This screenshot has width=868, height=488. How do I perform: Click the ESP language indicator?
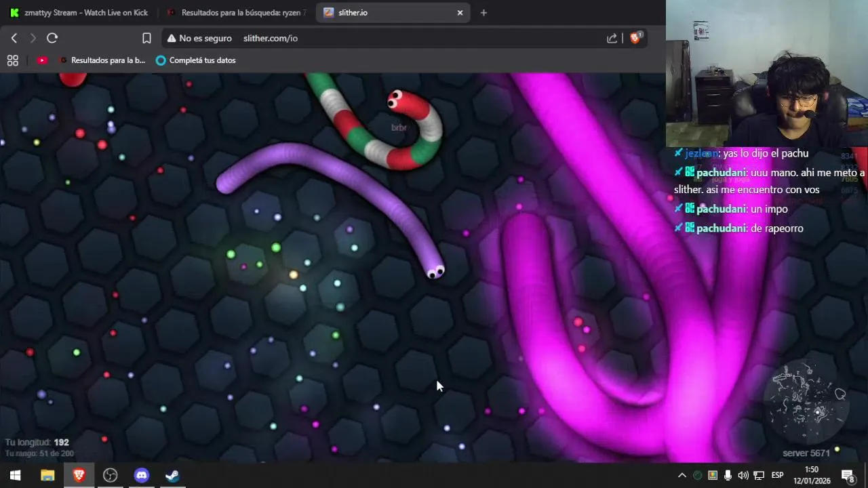pyautogui.click(x=778, y=475)
